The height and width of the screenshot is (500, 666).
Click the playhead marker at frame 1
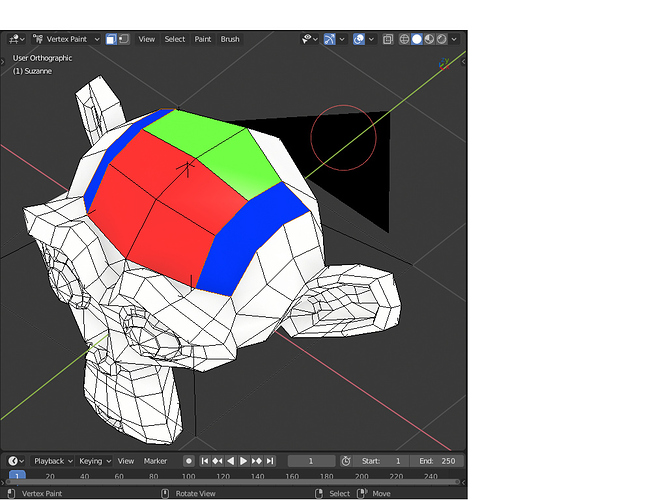coord(17,475)
